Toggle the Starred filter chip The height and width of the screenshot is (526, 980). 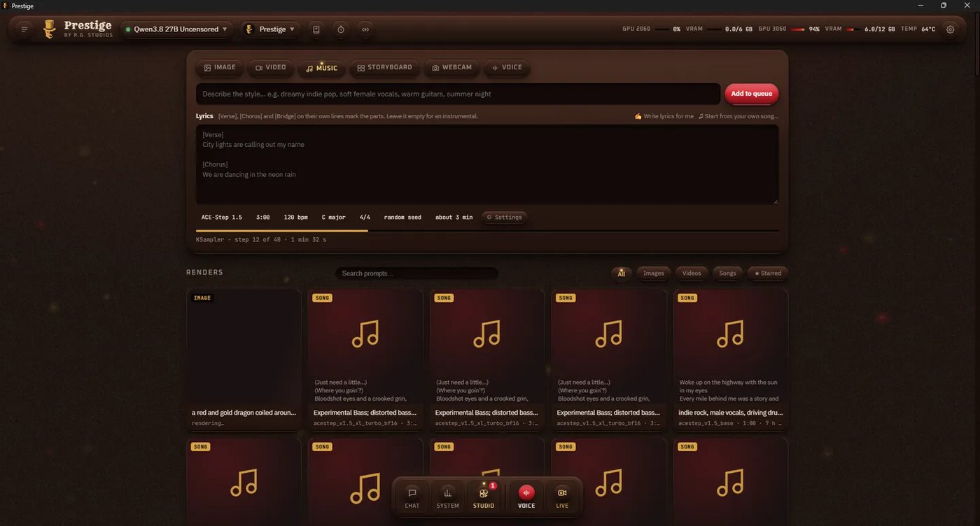tap(768, 273)
